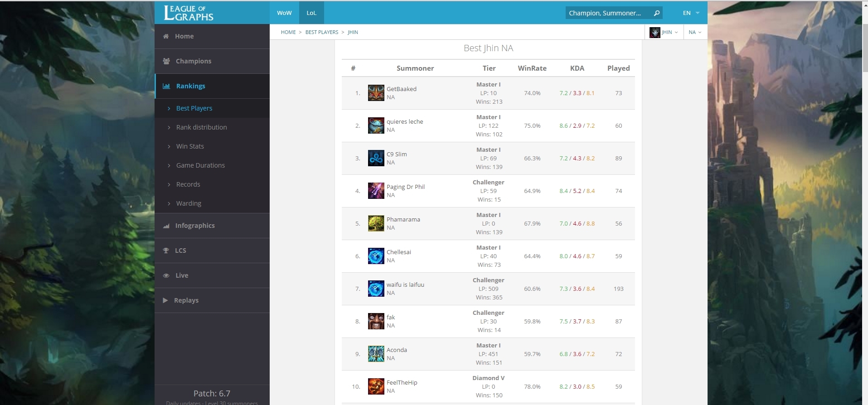Expand the Rank distribution chevron

tap(169, 127)
